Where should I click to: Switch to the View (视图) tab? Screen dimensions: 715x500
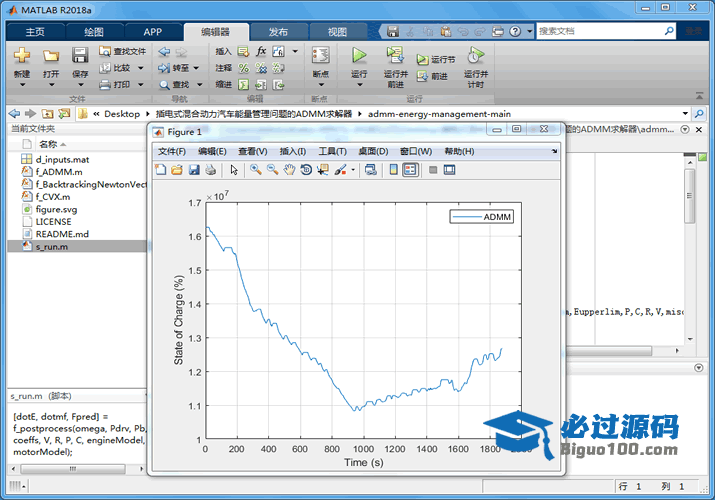[x=337, y=32]
